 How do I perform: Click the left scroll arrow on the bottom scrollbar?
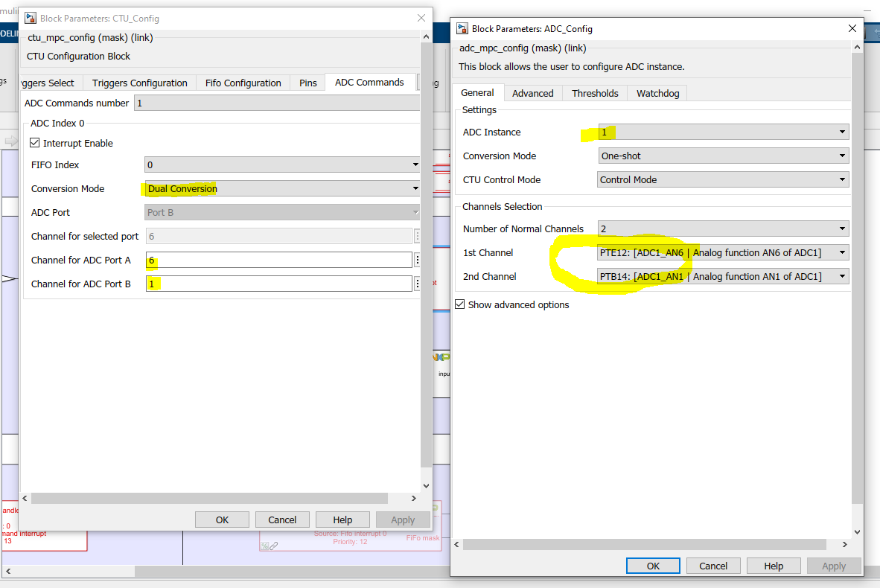[25, 498]
